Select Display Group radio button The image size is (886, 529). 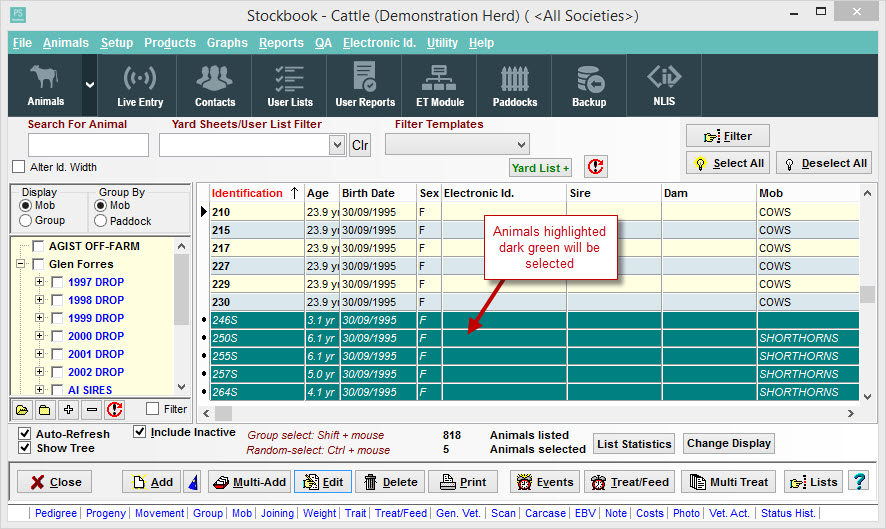25,220
